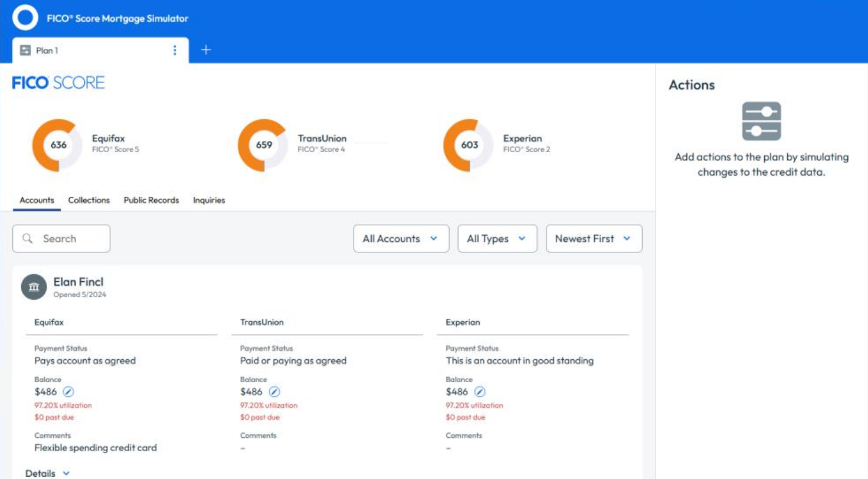Screen dimensions: 868x479
Task: Click the Equifax FICO Score 5 label
Action: 116,150
